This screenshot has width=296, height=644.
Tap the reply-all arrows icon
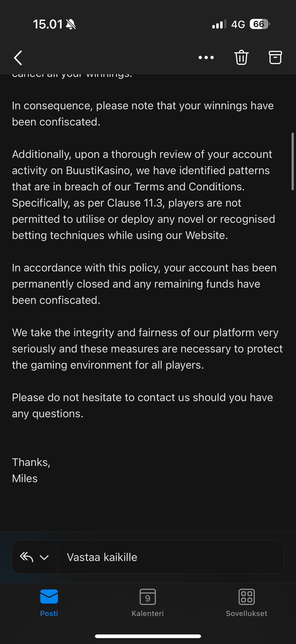click(27, 557)
